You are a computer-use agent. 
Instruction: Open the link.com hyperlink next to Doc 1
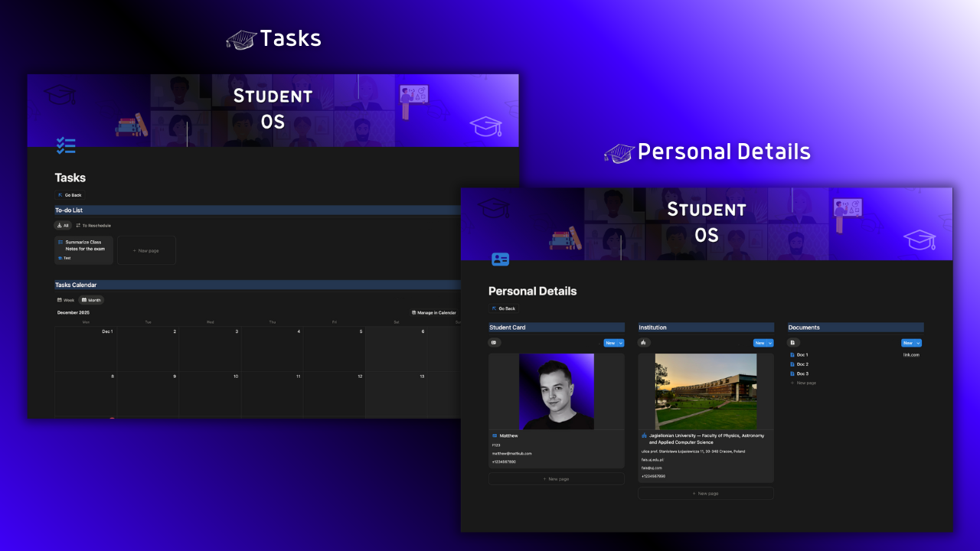click(912, 354)
